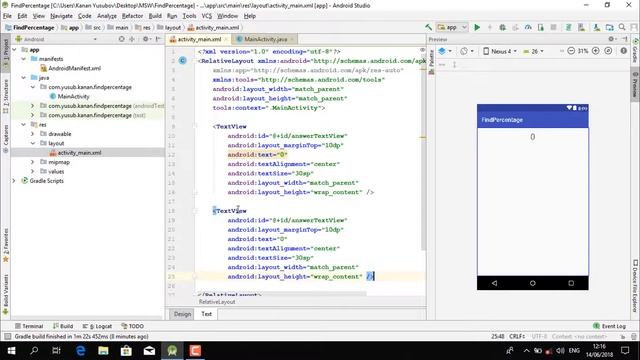The height and width of the screenshot is (360, 640).
Task: Click CRLF line separator in status bar
Action: coord(517,337)
